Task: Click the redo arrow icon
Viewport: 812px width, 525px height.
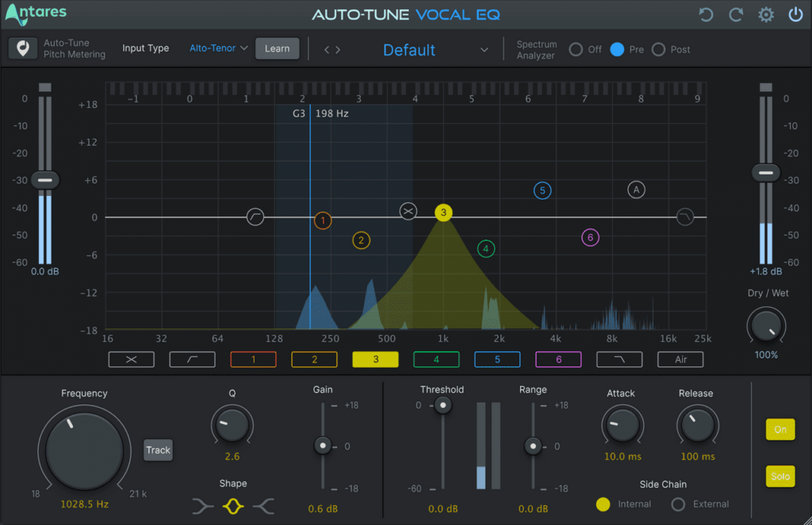Action: pos(736,14)
